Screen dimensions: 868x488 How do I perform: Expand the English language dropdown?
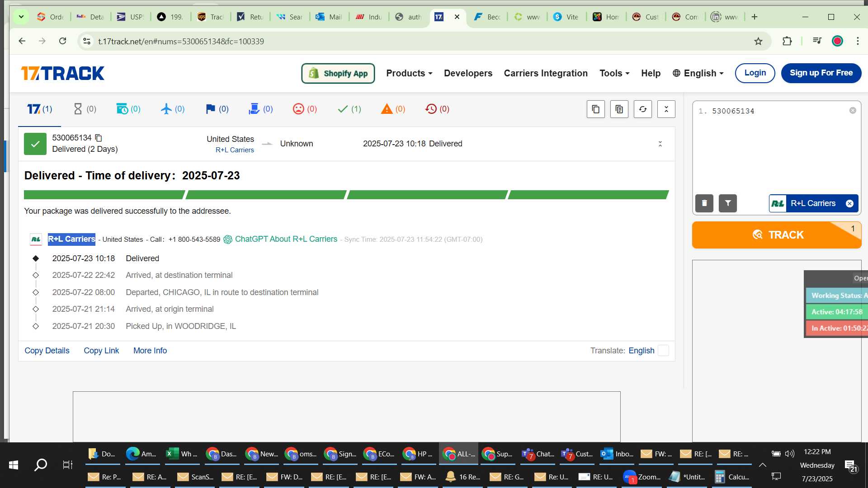point(698,73)
